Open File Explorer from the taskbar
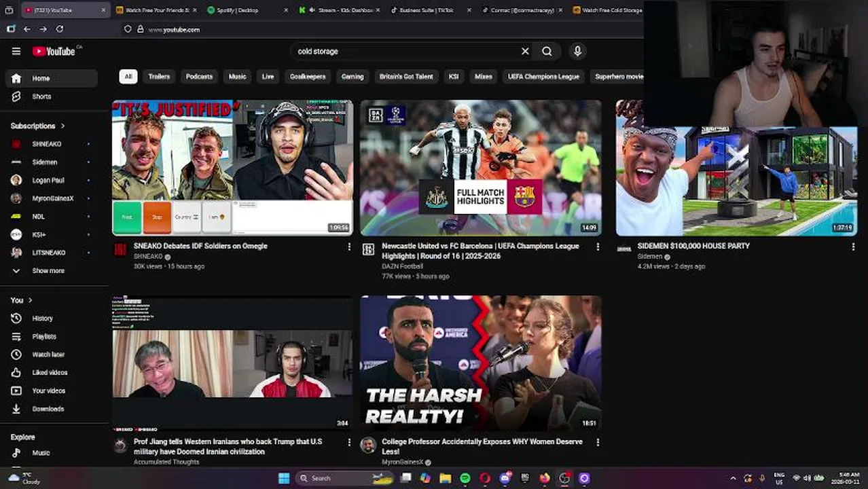Viewport: 868px width, 489px height. tap(446, 478)
